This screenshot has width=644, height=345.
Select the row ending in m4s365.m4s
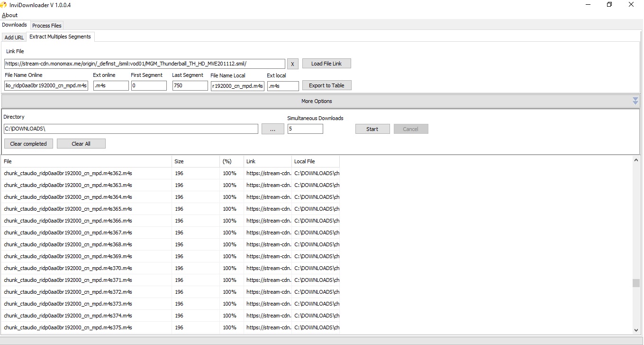point(171,209)
